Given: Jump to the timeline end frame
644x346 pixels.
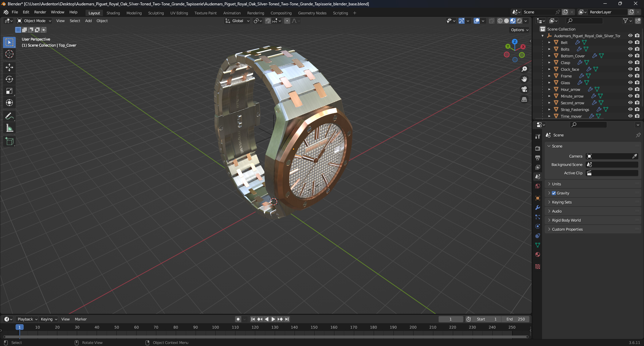Looking at the screenshot, I should pyautogui.click(x=287, y=319).
